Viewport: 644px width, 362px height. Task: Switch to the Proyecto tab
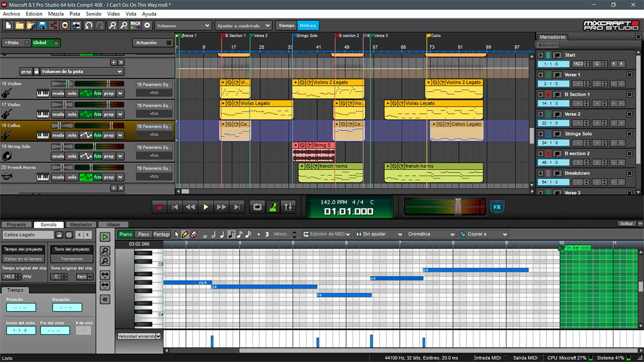pyautogui.click(x=16, y=225)
